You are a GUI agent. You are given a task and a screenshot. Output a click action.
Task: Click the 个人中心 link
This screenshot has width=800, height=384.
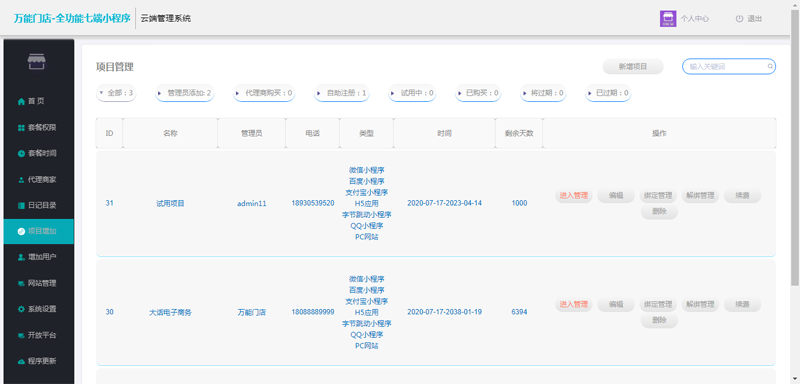point(695,19)
